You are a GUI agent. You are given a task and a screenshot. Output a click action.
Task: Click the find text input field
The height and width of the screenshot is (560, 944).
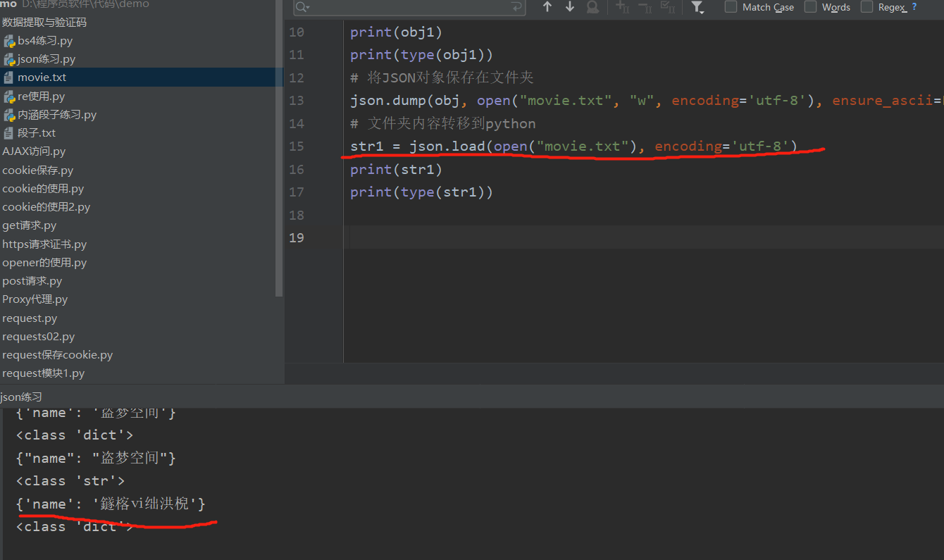(409, 7)
